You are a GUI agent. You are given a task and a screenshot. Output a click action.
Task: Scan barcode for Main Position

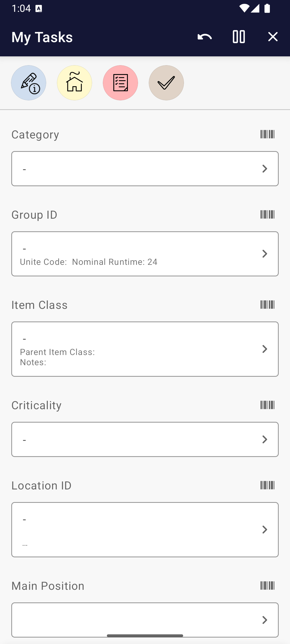267,586
